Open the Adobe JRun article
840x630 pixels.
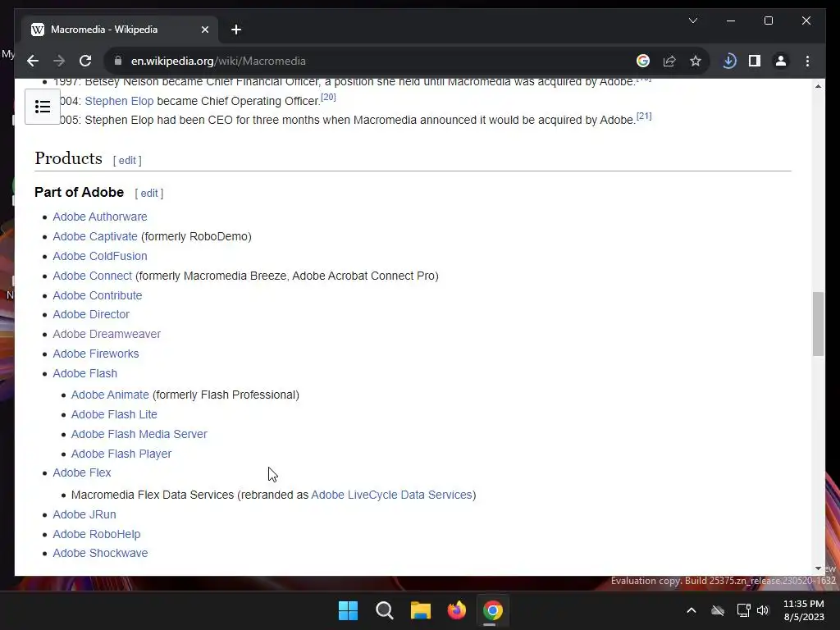click(x=84, y=515)
